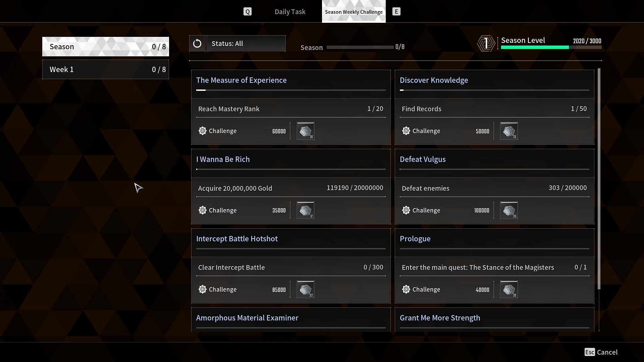The height and width of the screenshot is (362, 644).
Task: Click the gear icon for Defeat Vulgus challenge
Action: 406,209
